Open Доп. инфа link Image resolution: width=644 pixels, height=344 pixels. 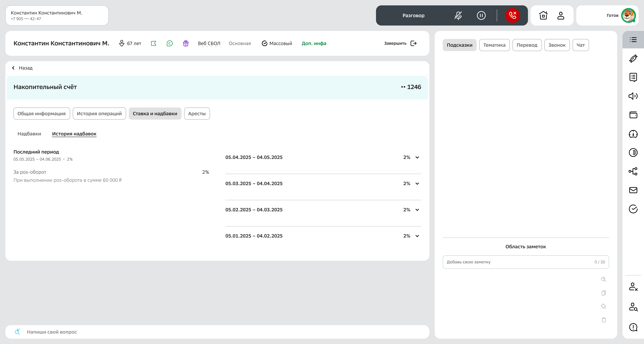(x=314, y=44)
